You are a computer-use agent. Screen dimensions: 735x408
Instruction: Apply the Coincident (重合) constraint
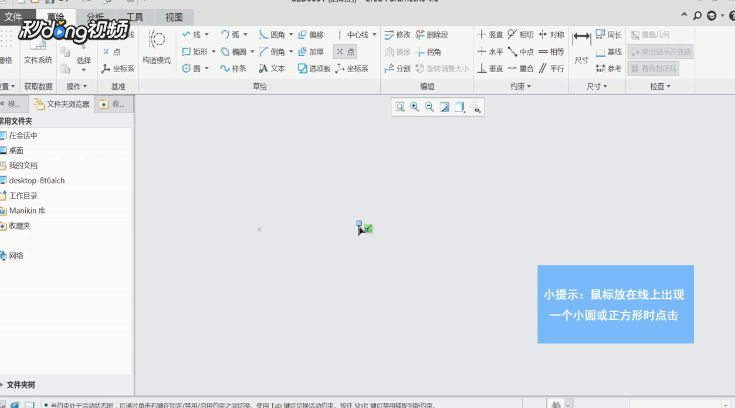click(x=521, y=68)
